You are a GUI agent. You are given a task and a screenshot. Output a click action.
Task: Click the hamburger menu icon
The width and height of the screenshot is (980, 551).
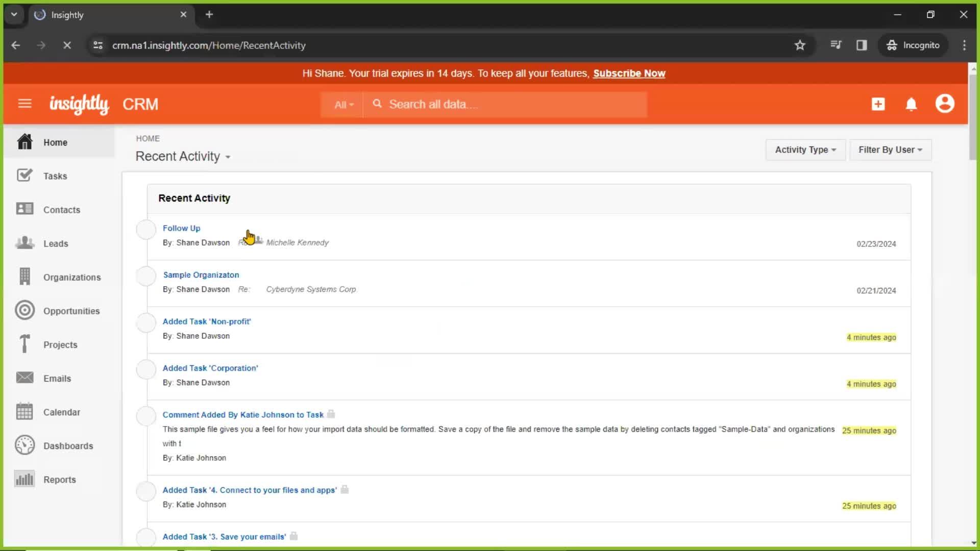(x=24, y=104)
